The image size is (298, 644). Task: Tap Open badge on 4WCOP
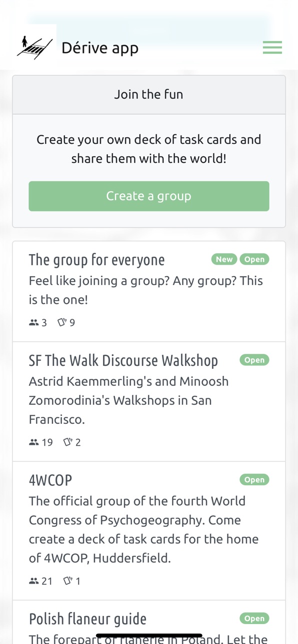tap(254, 480)
